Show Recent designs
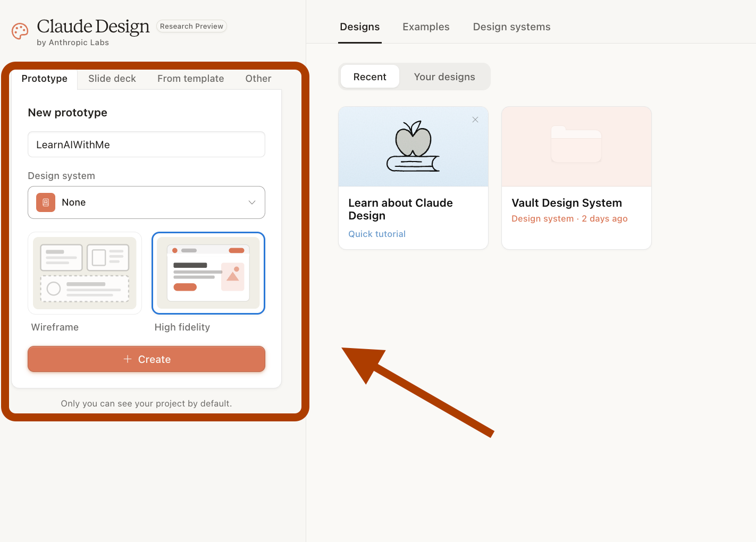 [x=370, y=77]
